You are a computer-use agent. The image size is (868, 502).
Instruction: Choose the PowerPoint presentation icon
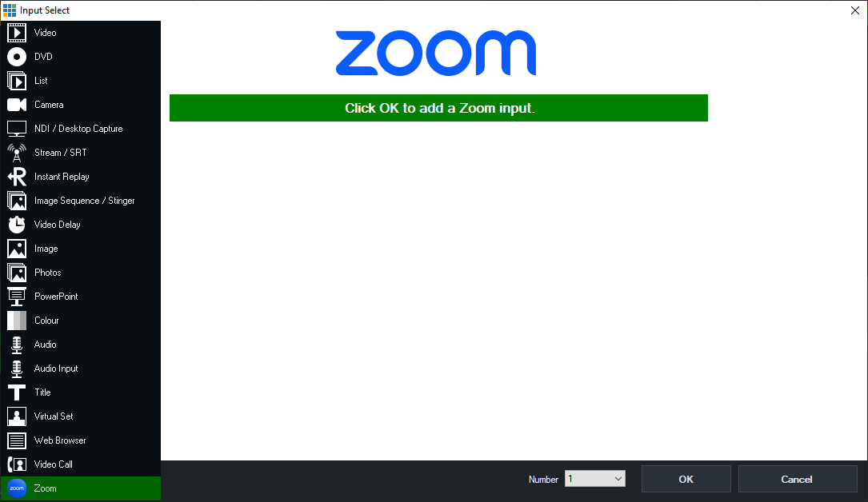(17, 297)
